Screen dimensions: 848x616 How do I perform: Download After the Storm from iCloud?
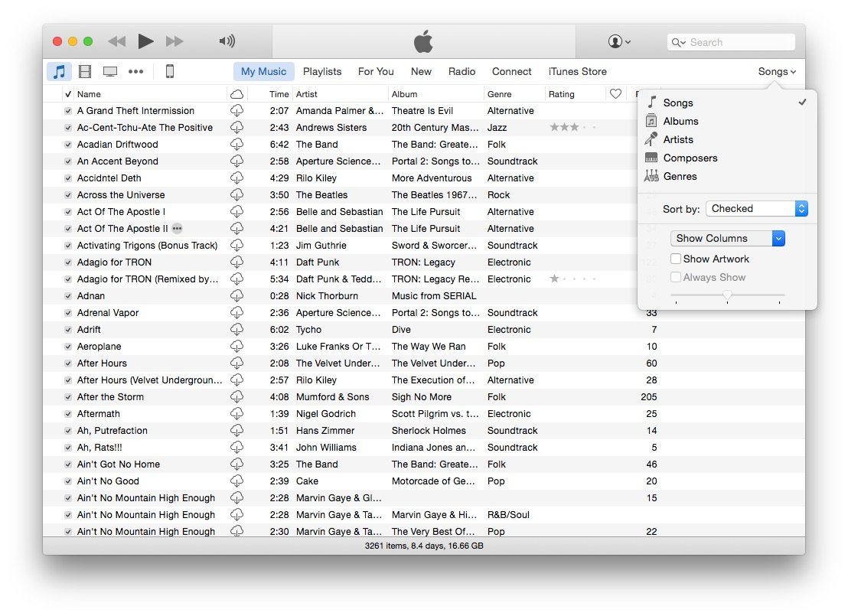pos(237,397)
